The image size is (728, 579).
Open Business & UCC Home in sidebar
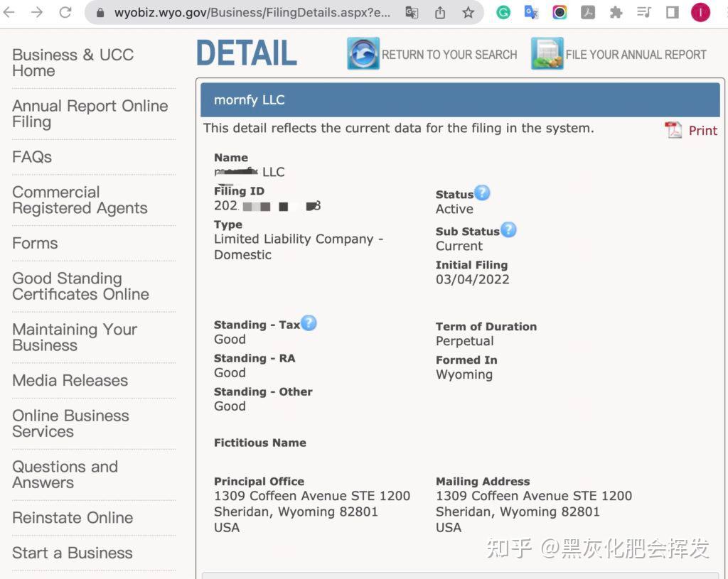(73, 63)
